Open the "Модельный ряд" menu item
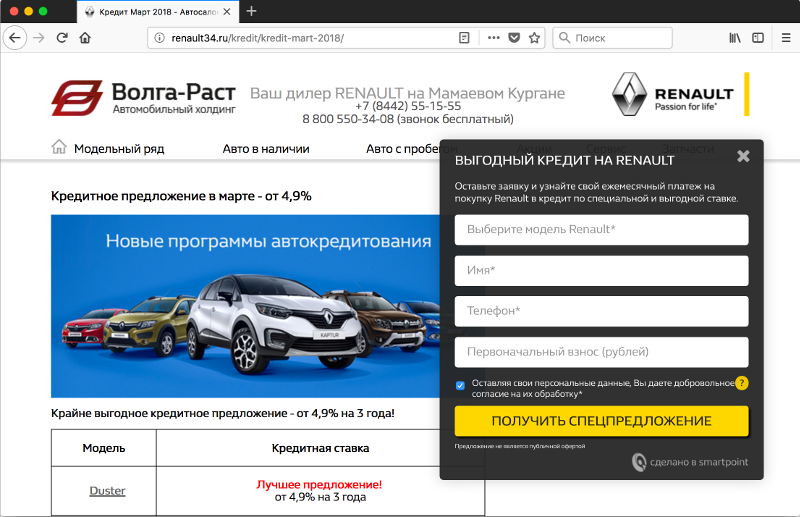800x517 pixels. [118, 149]
